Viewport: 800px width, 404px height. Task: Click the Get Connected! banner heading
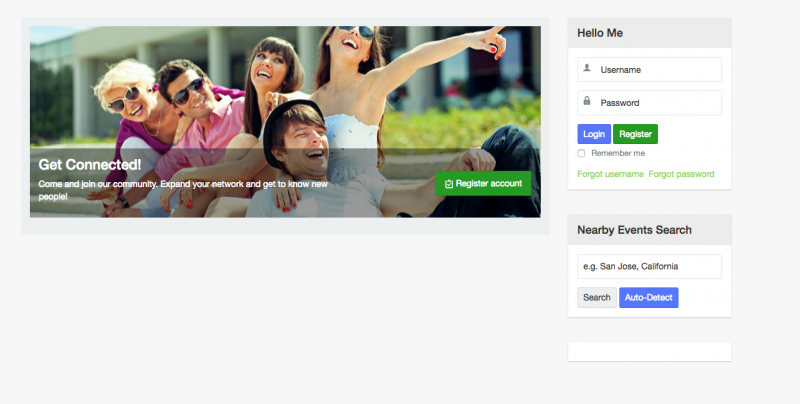90,165
